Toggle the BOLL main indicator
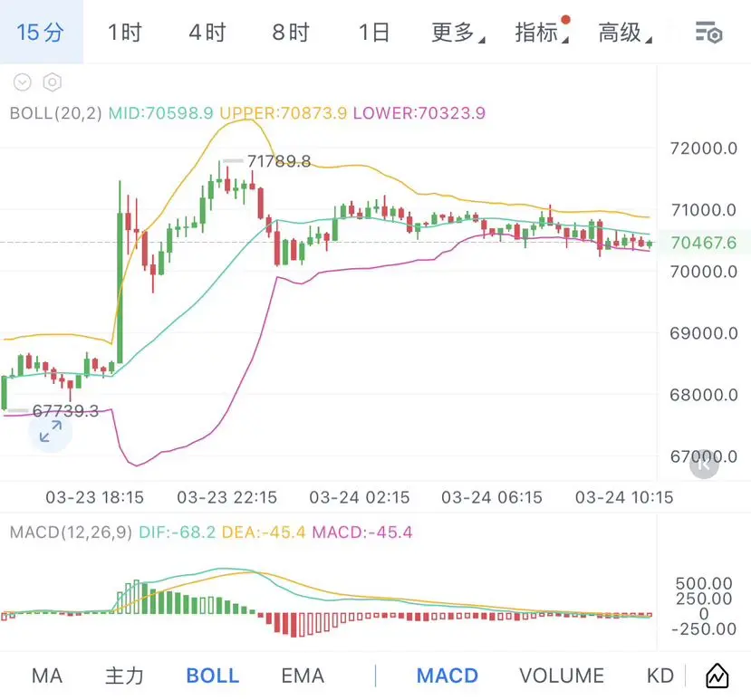The height and width of the screenshot is (700, 751). 213,676
